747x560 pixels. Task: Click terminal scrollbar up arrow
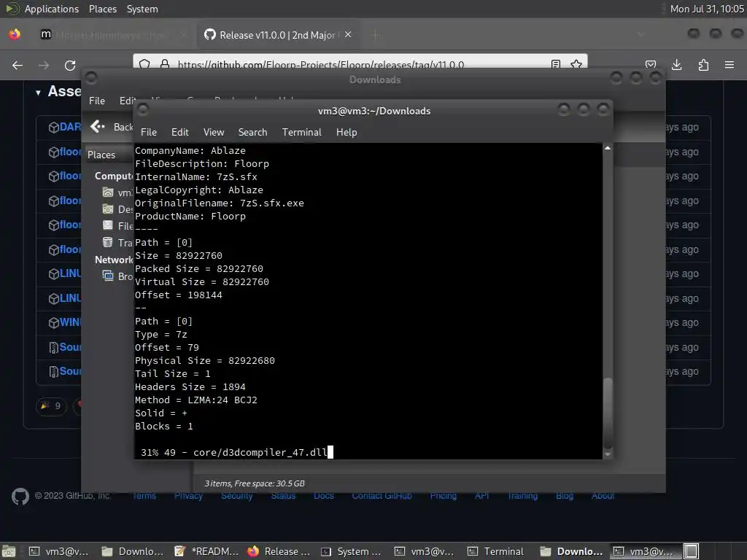coord(608,149)
